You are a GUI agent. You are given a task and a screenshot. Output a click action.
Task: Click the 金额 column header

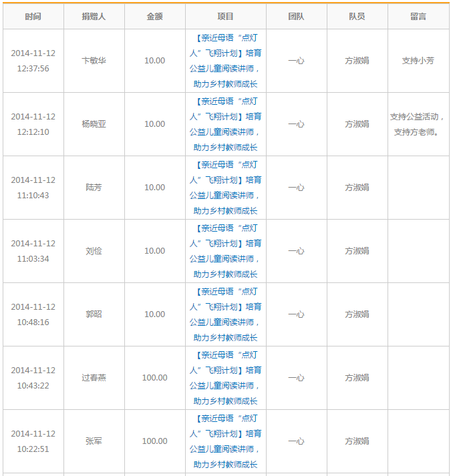154,16
